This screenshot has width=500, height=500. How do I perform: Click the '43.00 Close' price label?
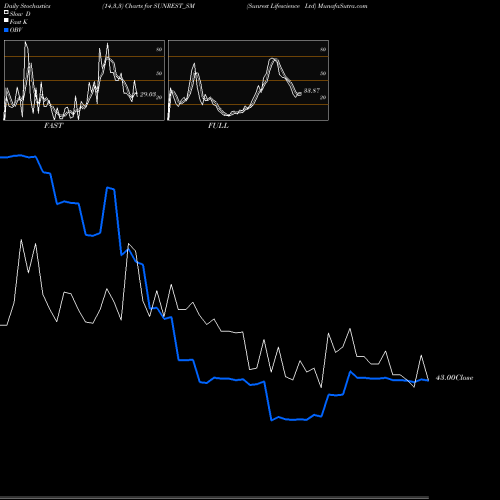(x=455, y=378)
